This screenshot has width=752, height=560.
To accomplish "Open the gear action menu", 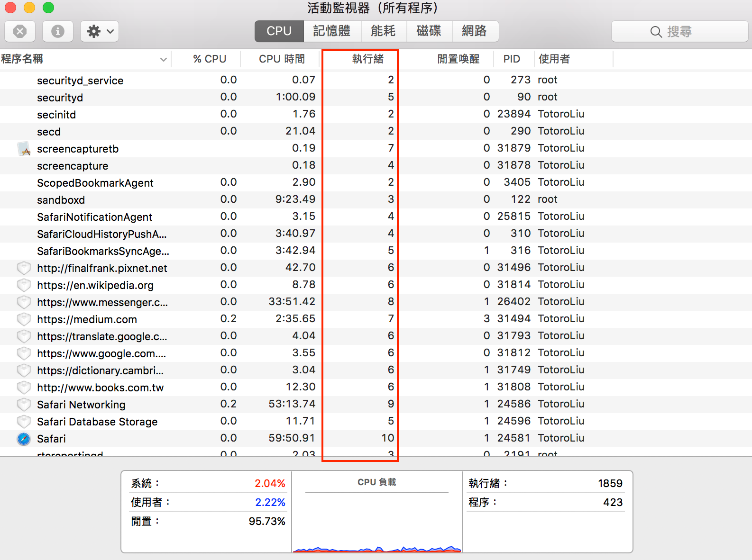I will (100, 31).
